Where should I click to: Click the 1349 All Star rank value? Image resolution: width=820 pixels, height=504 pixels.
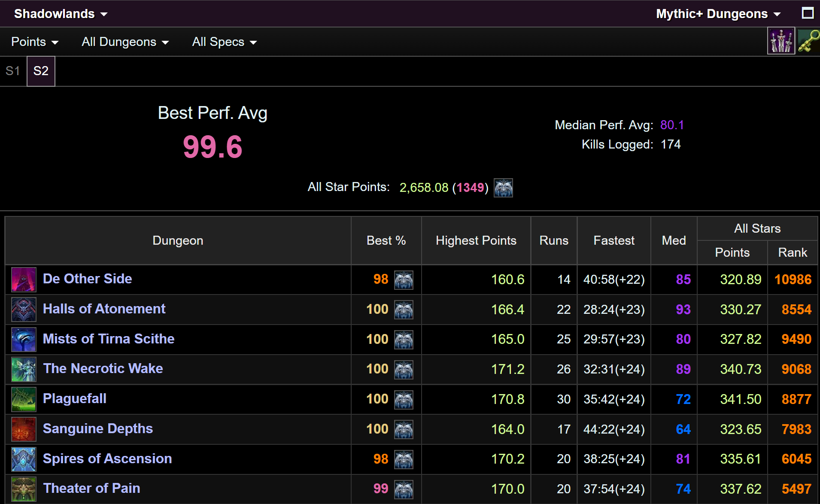coord(471,188)
